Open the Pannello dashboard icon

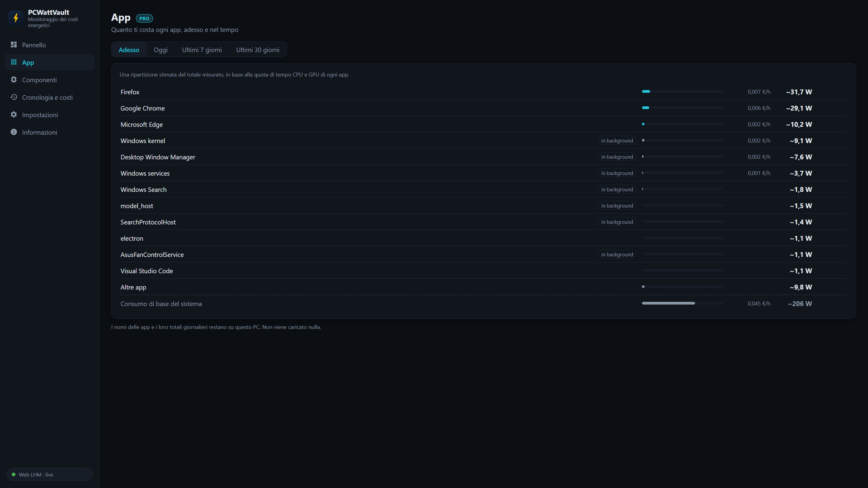(14, 45)
